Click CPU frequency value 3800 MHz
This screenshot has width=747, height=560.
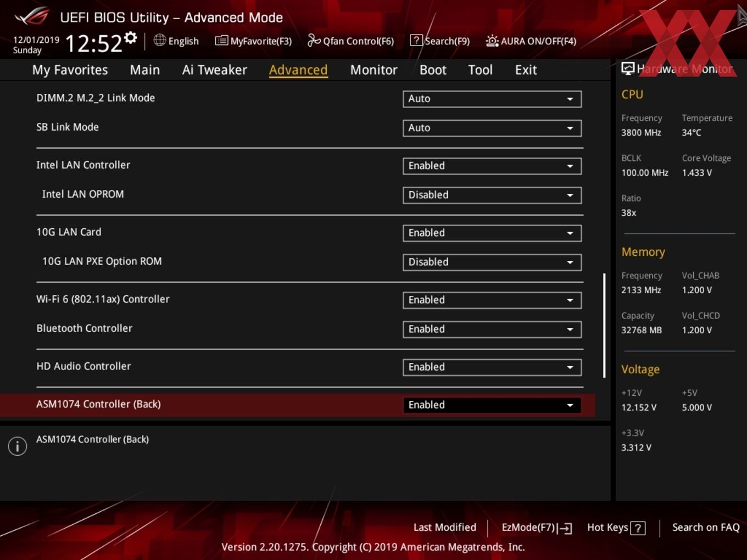click(641, 132)
